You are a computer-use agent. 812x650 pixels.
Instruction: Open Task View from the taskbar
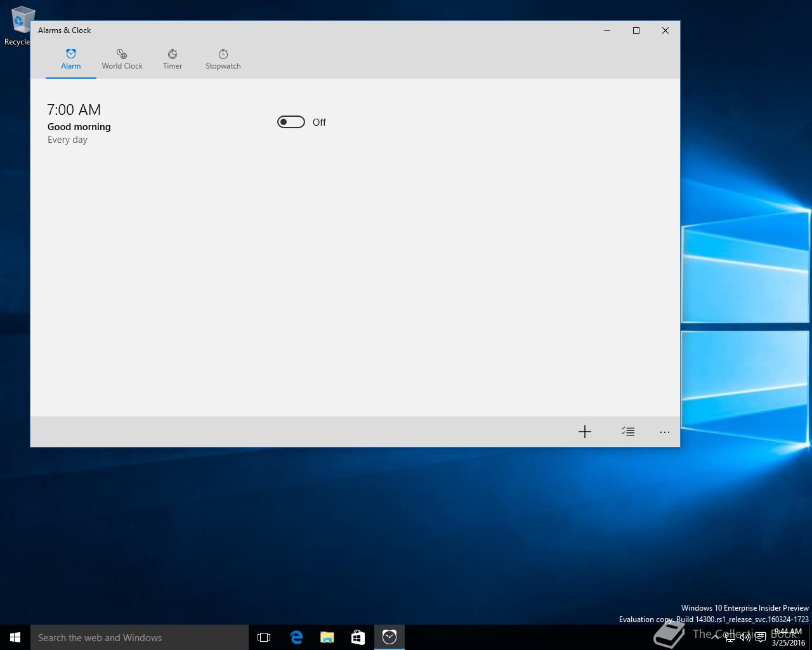[264, 637]
